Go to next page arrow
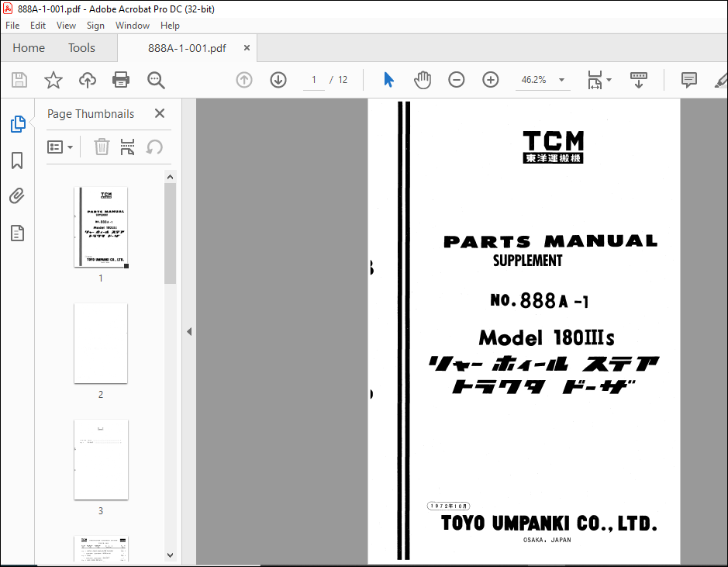The image size is (728, 567). tap(278, 80)
